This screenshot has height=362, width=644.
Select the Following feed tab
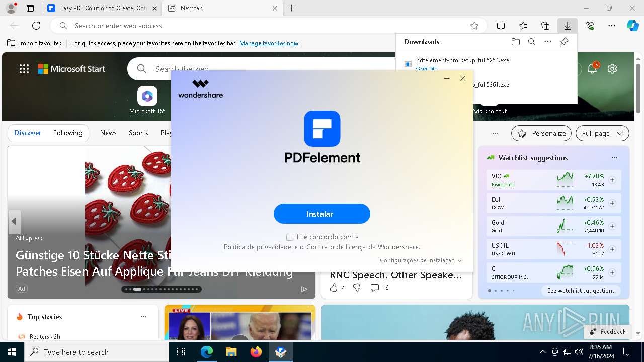[x=68, y=133]
